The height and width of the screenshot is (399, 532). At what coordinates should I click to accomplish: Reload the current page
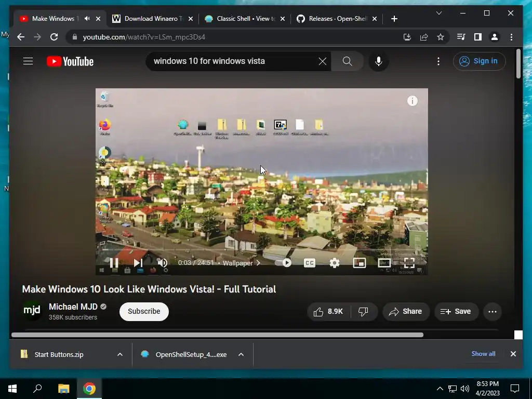[x=54, y=37]
